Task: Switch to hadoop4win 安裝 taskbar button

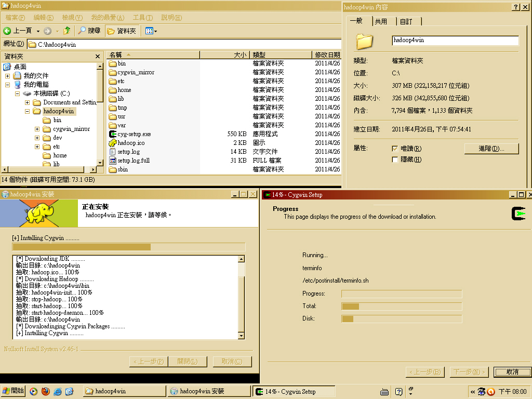Action: tap(209, 391)
